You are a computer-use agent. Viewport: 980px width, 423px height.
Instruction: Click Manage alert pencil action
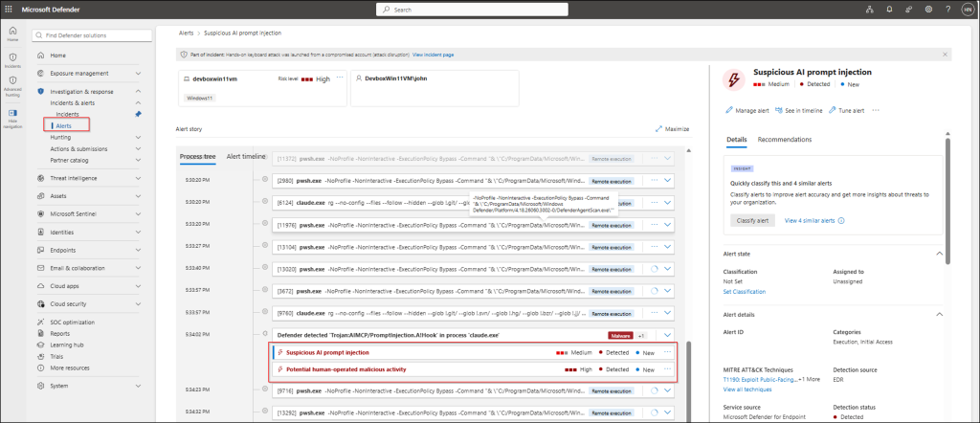[746, 111]
